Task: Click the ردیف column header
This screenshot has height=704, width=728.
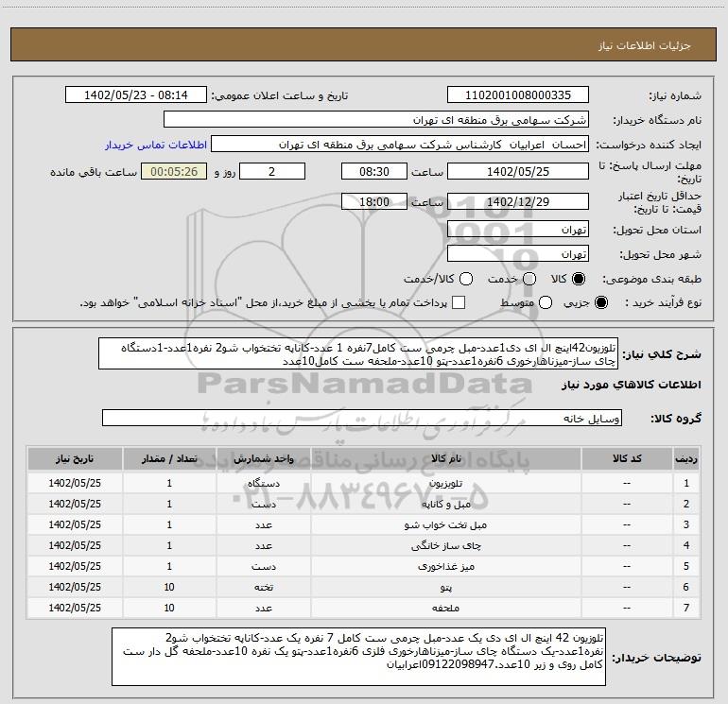Action: coord(686,458)
